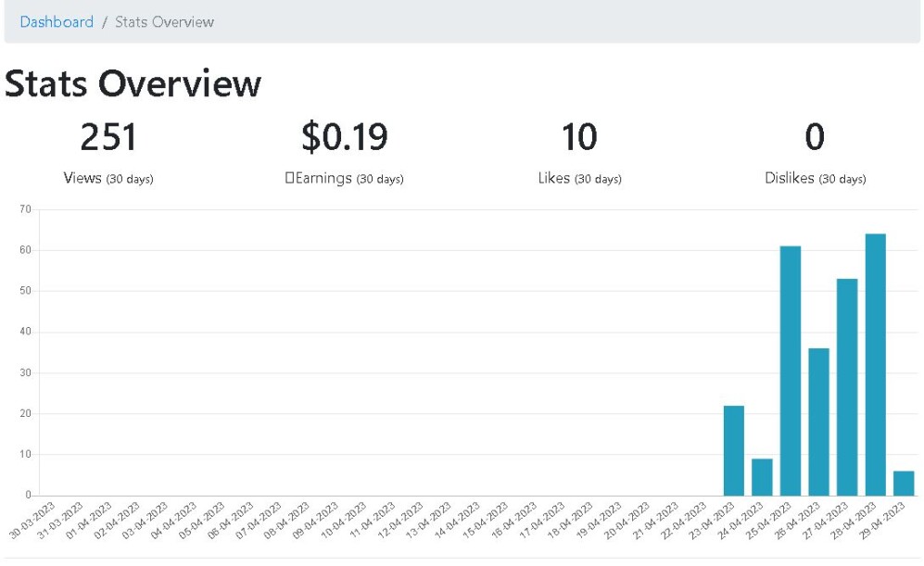The width and height of the screenshot is (924, 566).
Task: Select the chart bar for 25-04-2023
Action: [791, 371]
